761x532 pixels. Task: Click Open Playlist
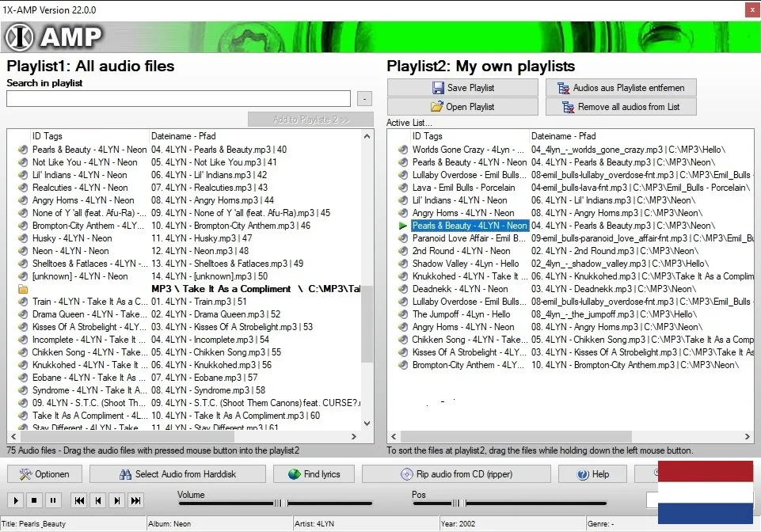tap(462, 106)
